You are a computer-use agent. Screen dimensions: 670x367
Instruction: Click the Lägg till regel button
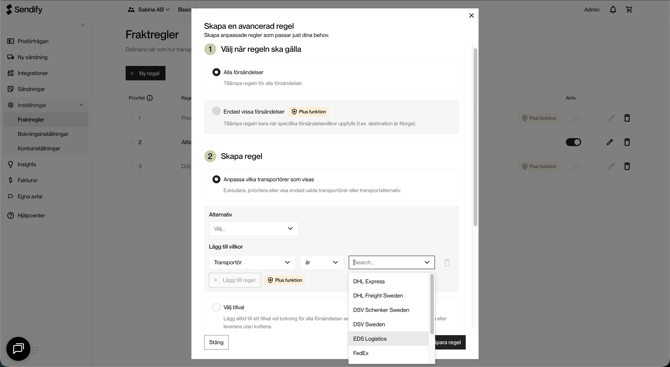point(235,280)
